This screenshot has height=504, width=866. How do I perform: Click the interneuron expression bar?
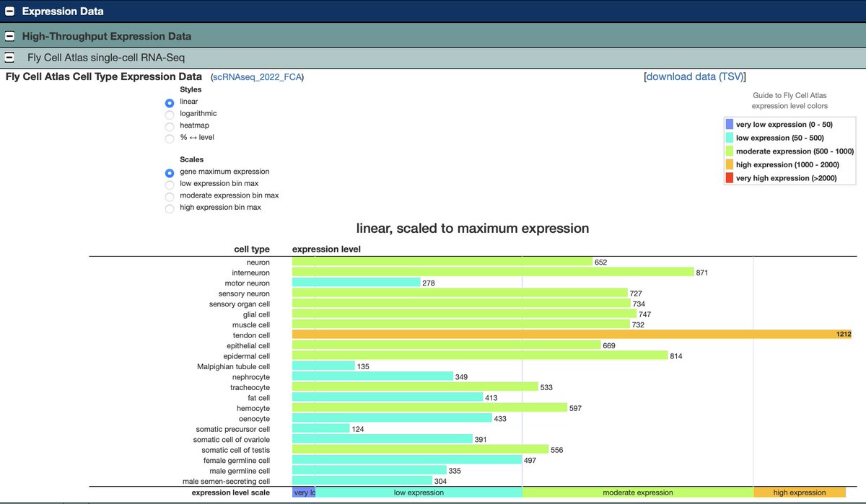pos(491,272)
